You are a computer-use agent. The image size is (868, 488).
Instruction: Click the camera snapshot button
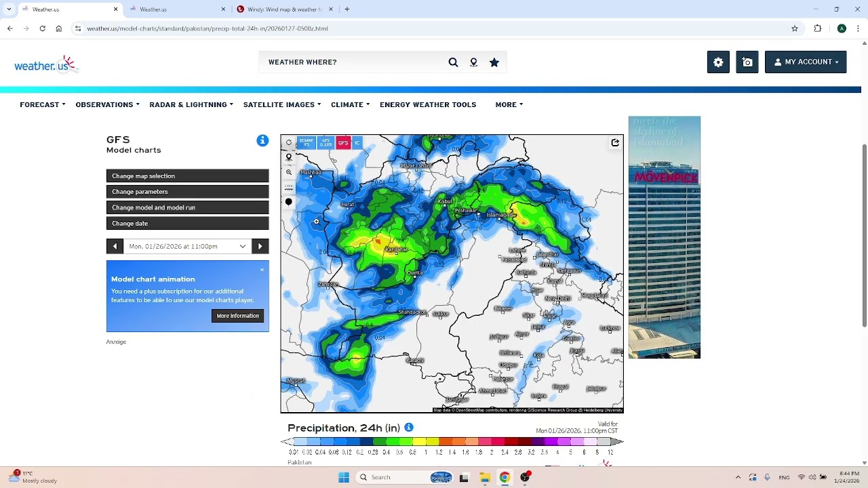coord(747,62)
